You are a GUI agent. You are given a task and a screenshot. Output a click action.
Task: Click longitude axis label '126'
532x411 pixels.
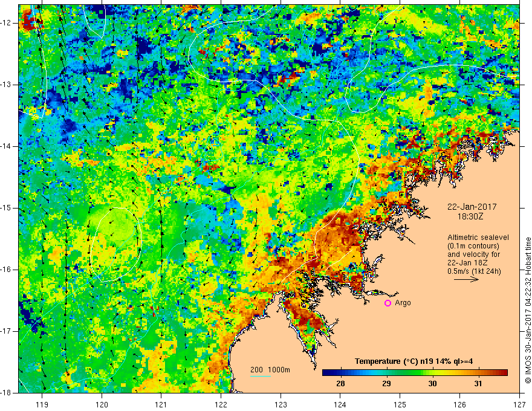click(459, 404)
